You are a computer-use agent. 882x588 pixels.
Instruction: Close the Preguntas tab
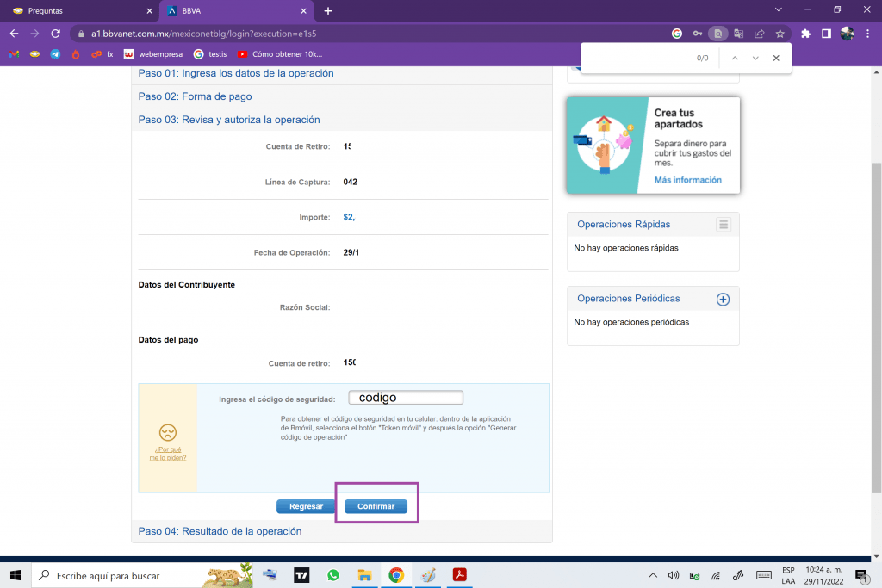pyautogui.click(x=149, y=10)
